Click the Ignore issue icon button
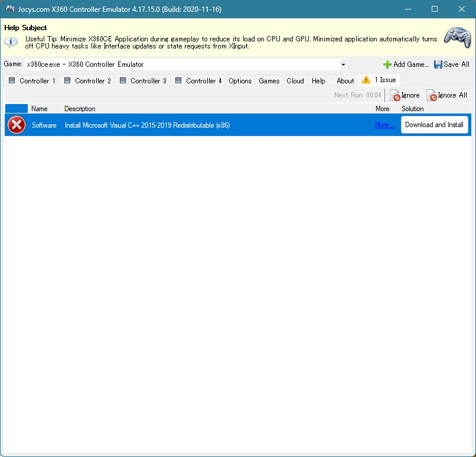Image resolution: width=476 pixels, height=457 pixels. tap(396, 95)
